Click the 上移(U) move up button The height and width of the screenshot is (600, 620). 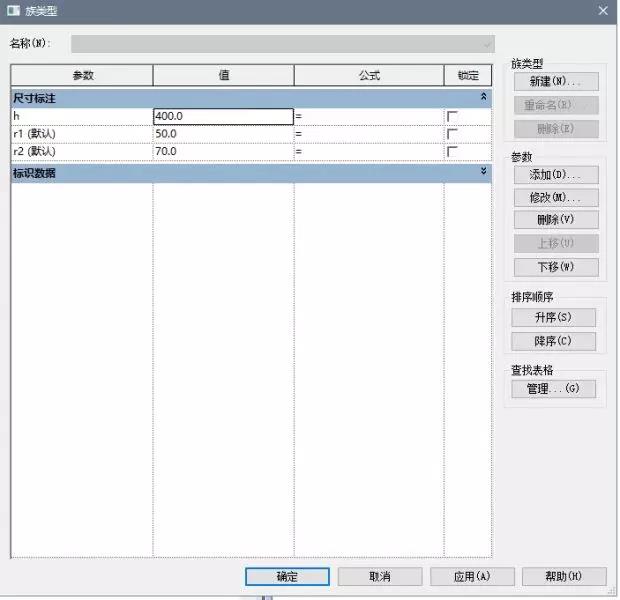tap(556, 243)
